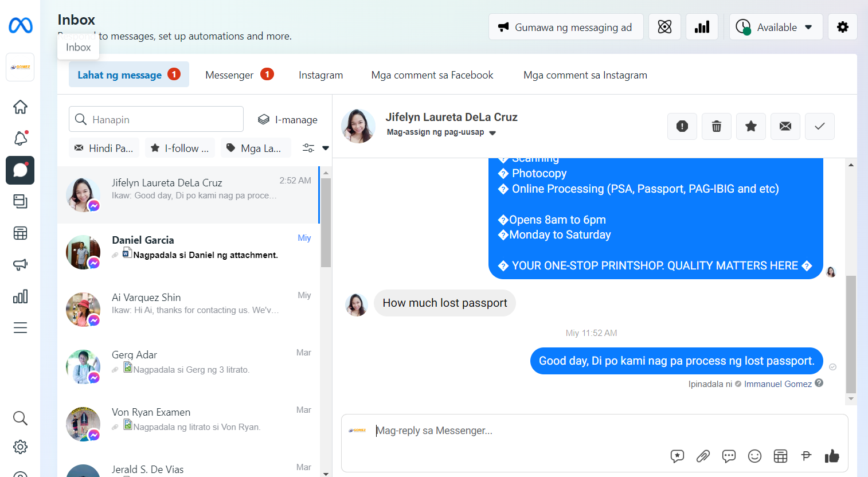Open Von Ryan Examen conversation
868x477 pixels.
(x=189, y=424)
